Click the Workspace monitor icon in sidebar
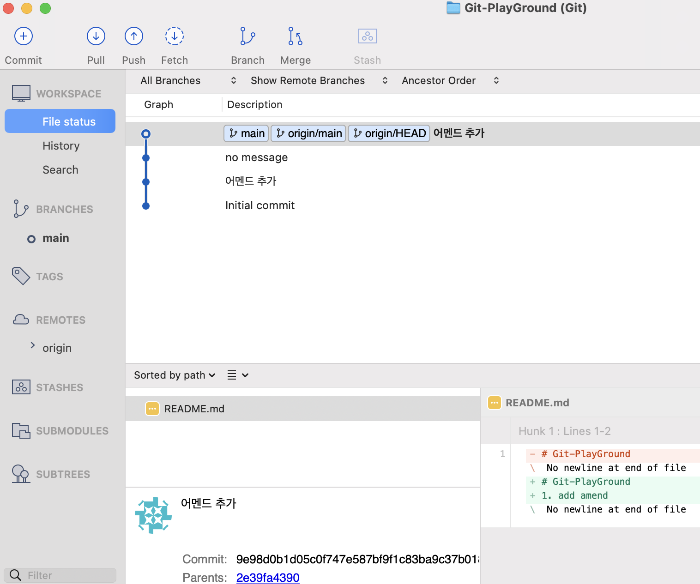Image resolution: width=700 pixels, height=584 pixels. click(21, 93)
